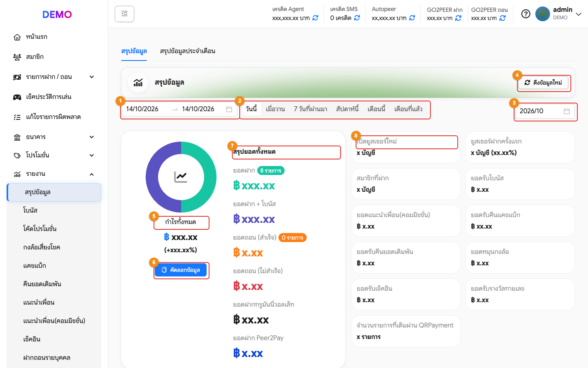The height and width of the screenshot is (368, 588).
Task: Select the สรุปข้อมูล tab
Action: (x=134, y=51)
